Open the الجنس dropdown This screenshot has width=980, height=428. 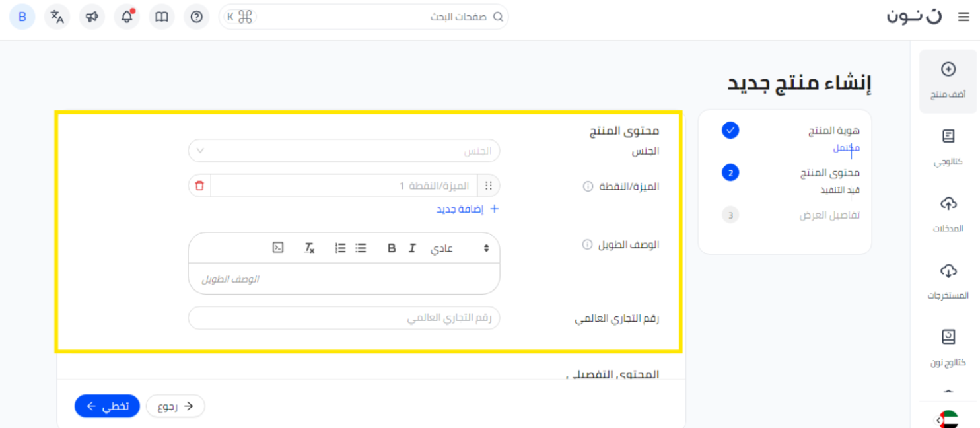point(343,151)
